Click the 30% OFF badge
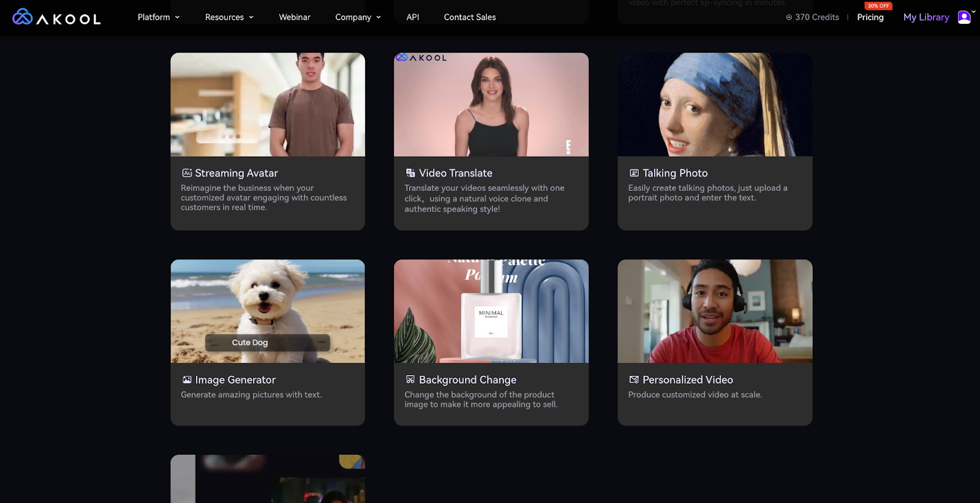This screenshot has height=503, width=980. coord(878,6)
